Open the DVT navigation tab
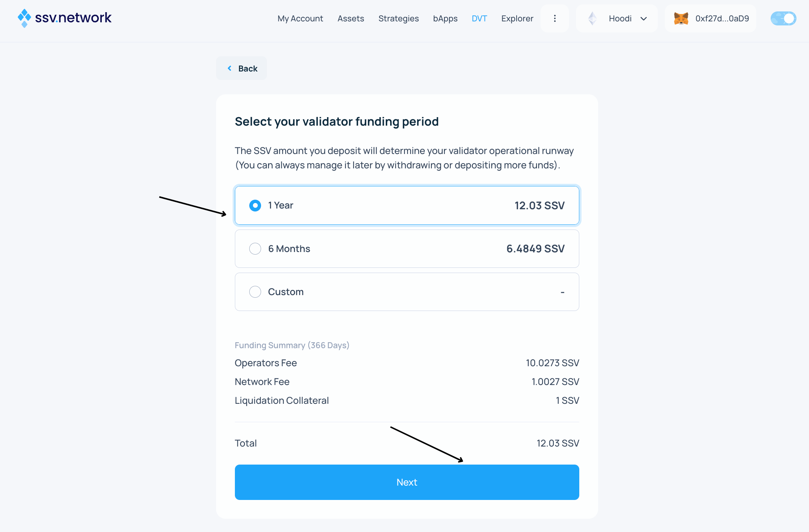809x532 pixels. pos(479,18)
